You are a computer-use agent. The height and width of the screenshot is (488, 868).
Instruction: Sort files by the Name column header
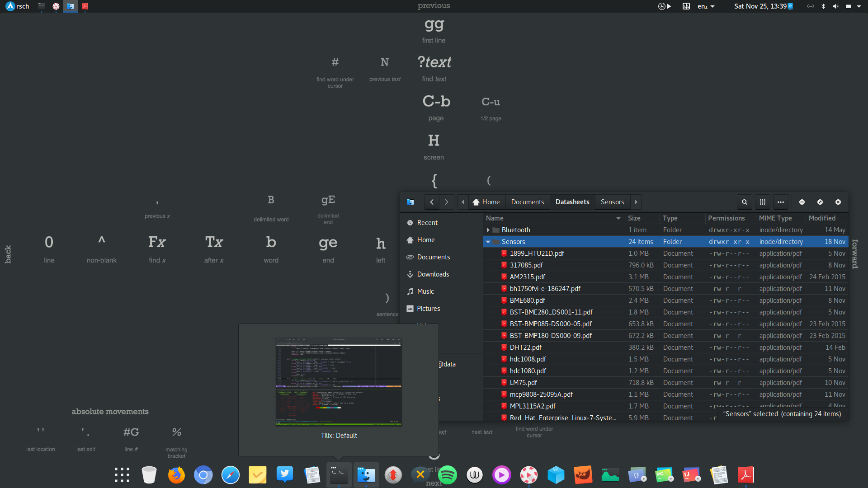click(x=495, y=218)
